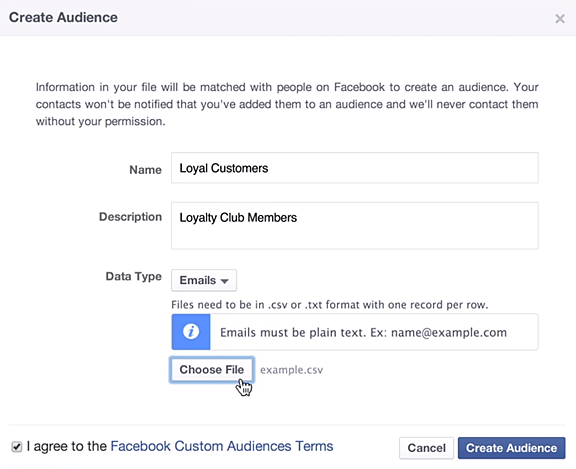
Task: Uncheck the agree to terms checkbox
Action: click(x=17, y=447)
